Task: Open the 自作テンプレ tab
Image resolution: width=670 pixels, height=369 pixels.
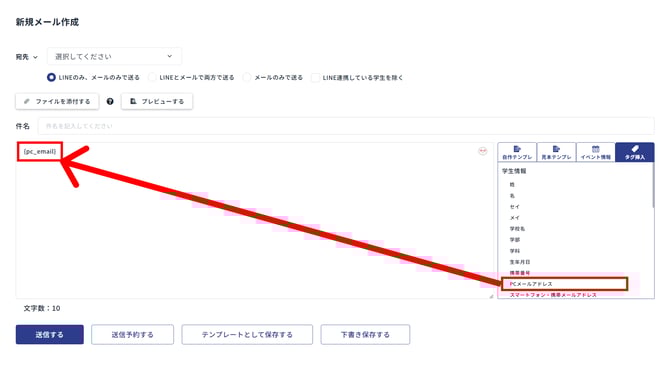Action: coord(517,152)
